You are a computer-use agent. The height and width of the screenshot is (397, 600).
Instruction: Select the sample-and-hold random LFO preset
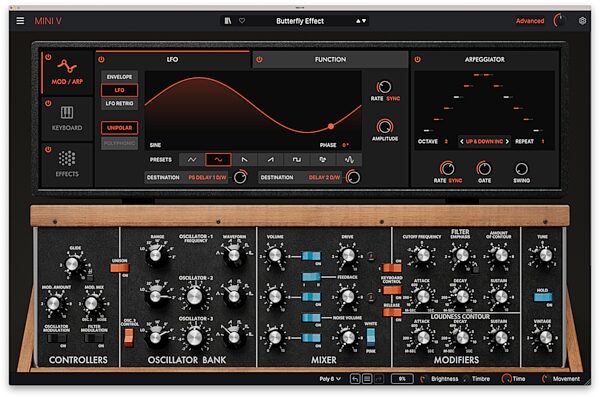tap(323, 160)
